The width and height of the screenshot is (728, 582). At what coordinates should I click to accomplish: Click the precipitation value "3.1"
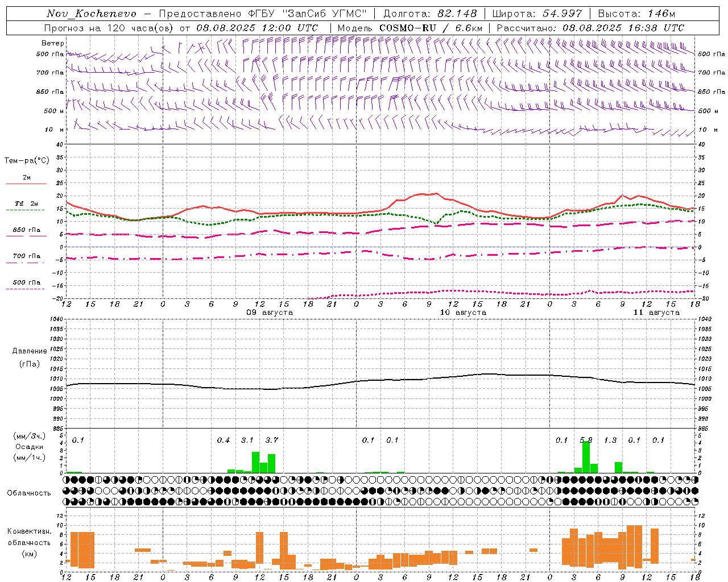247,440
